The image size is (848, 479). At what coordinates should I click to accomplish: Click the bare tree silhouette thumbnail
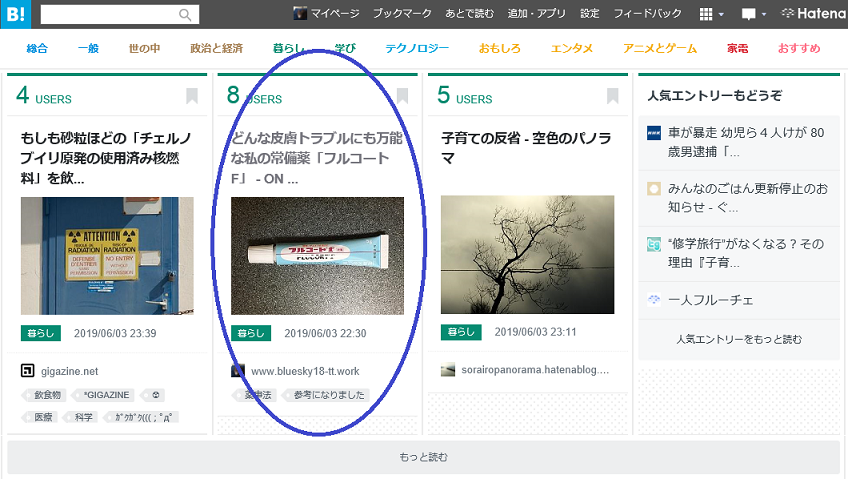point(527,255)
